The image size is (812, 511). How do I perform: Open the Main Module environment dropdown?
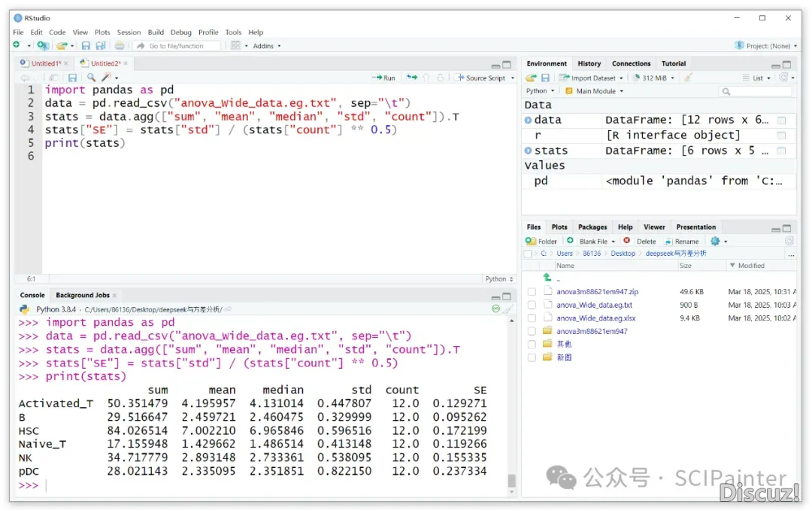[x=595, y=91]
